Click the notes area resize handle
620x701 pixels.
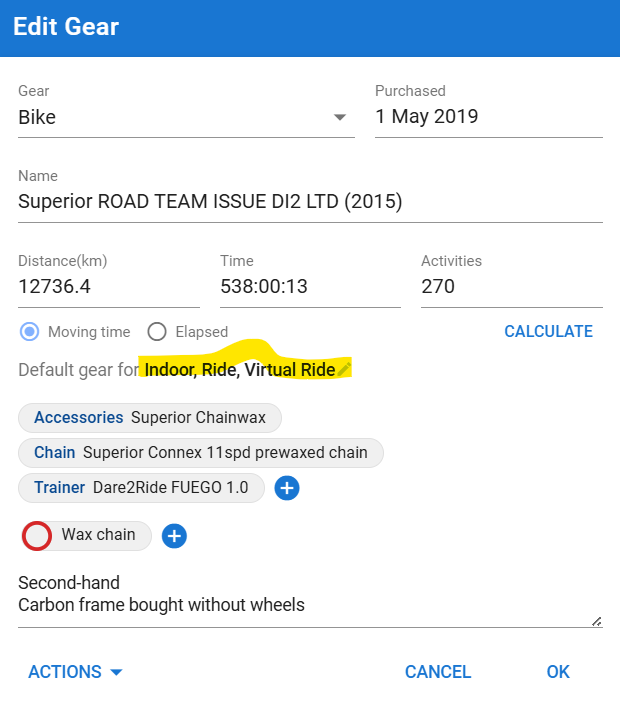(x=597, y=621)
